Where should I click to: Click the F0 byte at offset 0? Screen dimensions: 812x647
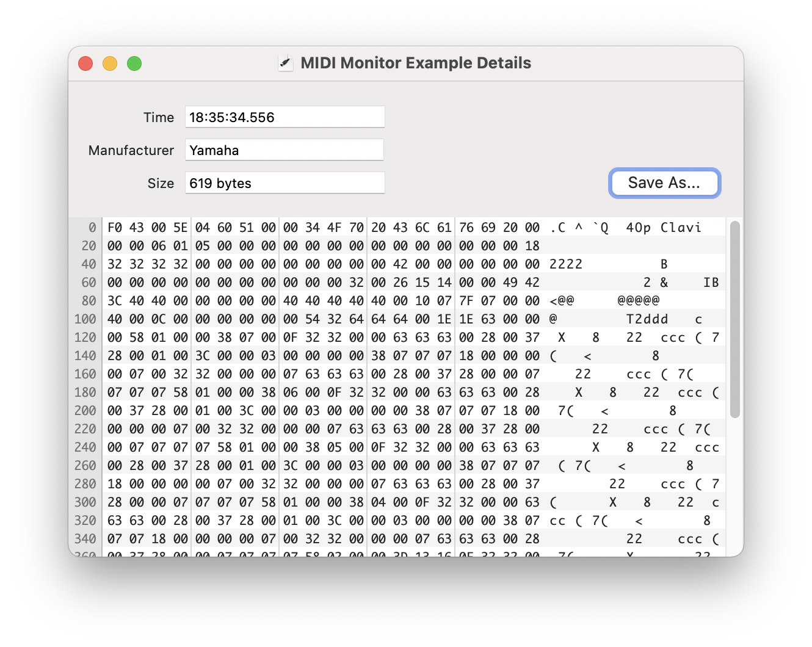tap(115, 228)
